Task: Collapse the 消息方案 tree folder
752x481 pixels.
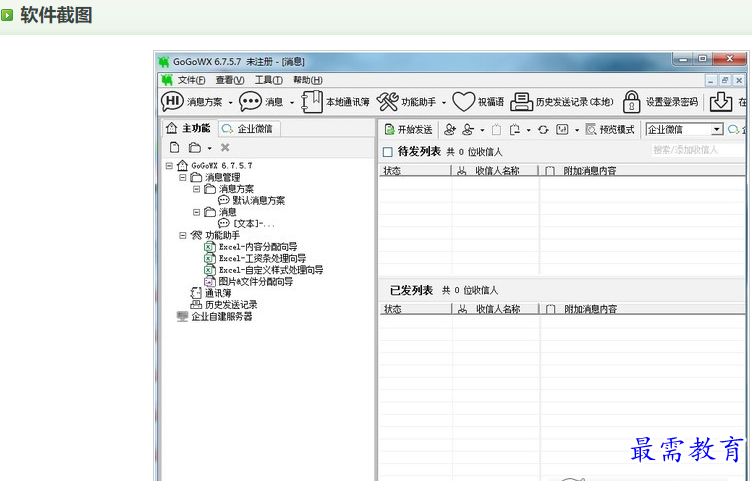Action: (196, 189)
